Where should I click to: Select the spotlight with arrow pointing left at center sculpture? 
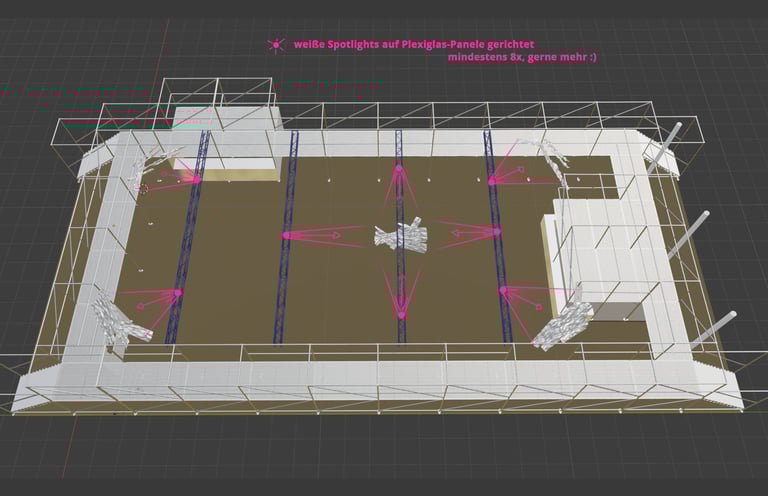click(x=496, y=231)
